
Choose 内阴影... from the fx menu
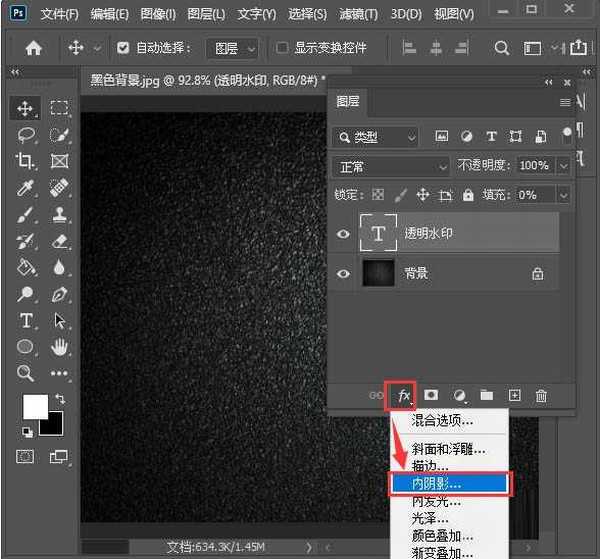[x=449, y=483]
